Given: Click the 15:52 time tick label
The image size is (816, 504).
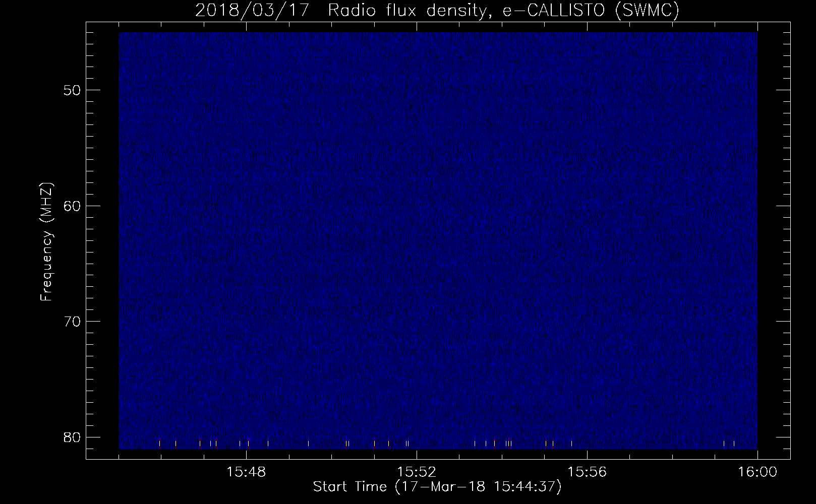Looking at the screenshot, I should tap(417, 473).
